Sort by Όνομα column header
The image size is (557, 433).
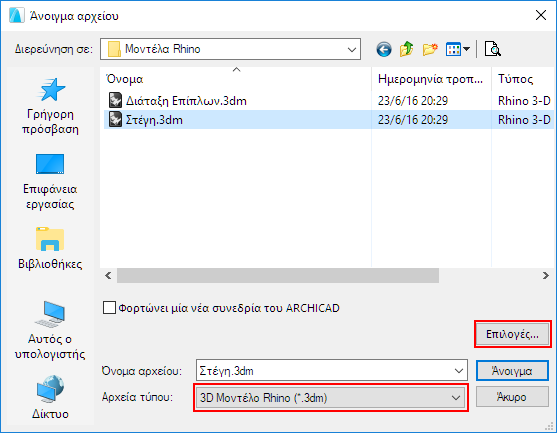[125, 79]
